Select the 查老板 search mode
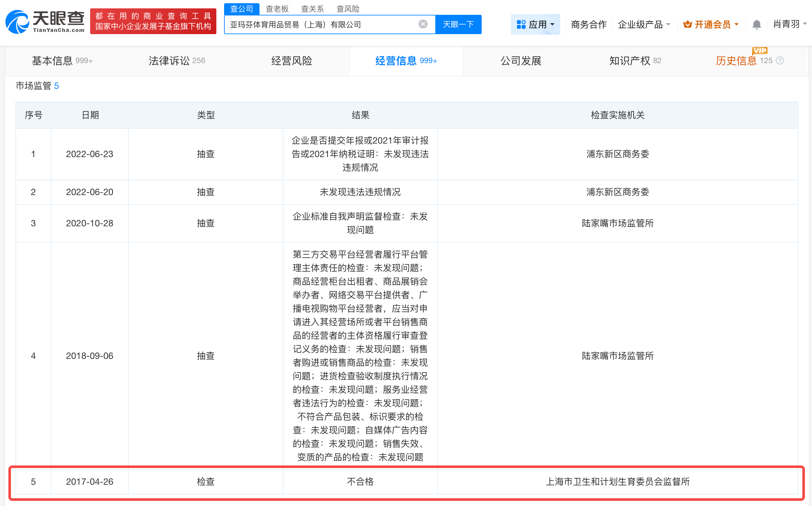Viewport: 812px width, 506px height. tap(277, 9)
